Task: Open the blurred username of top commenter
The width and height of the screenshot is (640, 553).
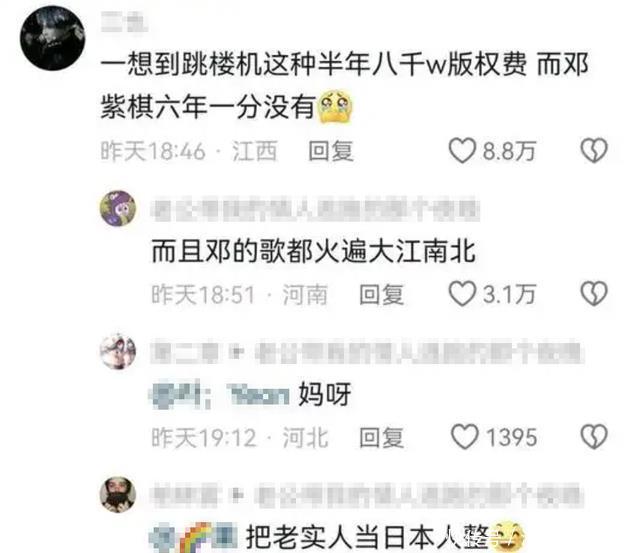Action: [x=124, y=22]
